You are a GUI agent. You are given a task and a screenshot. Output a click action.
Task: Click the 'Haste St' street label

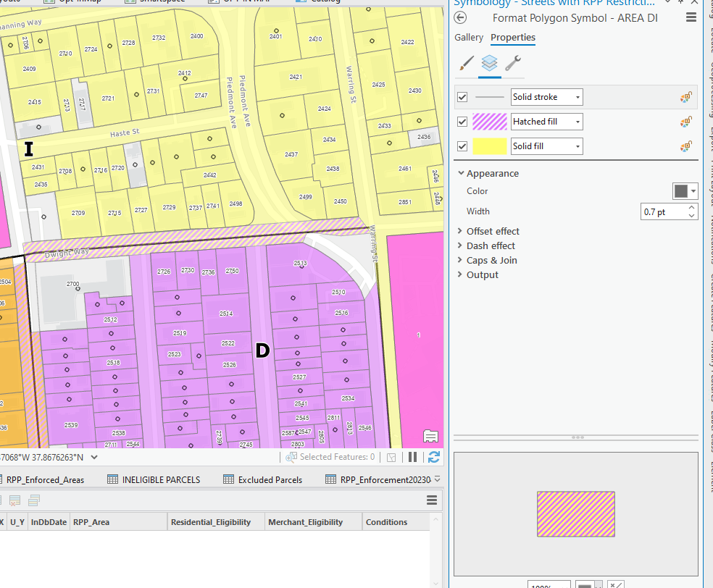click(x=125, y=133)
